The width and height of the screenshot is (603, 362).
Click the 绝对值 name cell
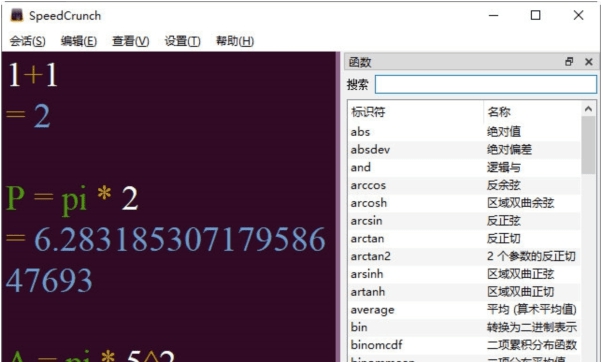pos(504,132)
